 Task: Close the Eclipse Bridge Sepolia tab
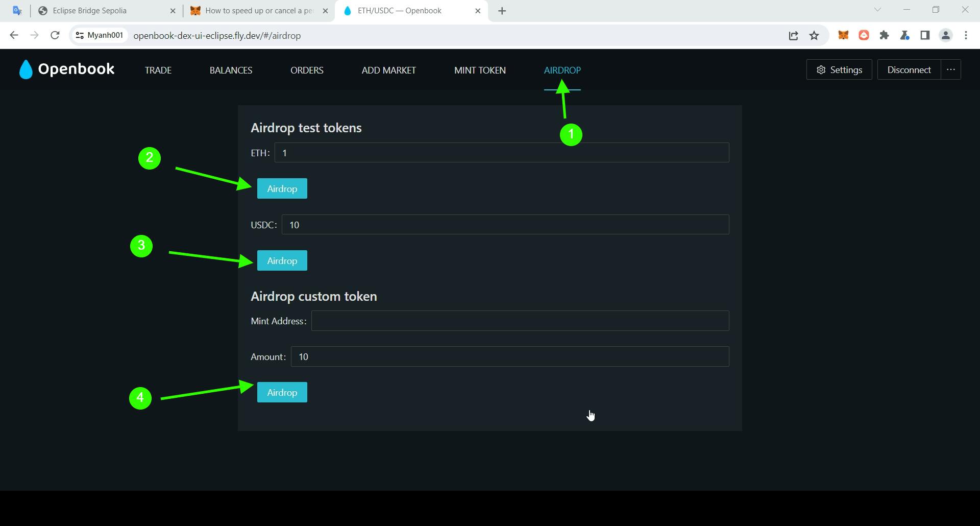(x=173, y=11)
